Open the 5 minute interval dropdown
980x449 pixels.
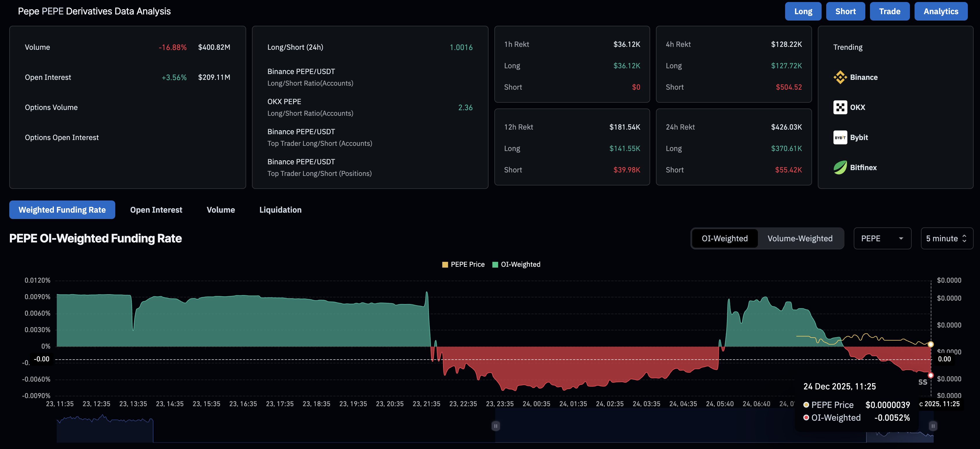tap(942, 238)
